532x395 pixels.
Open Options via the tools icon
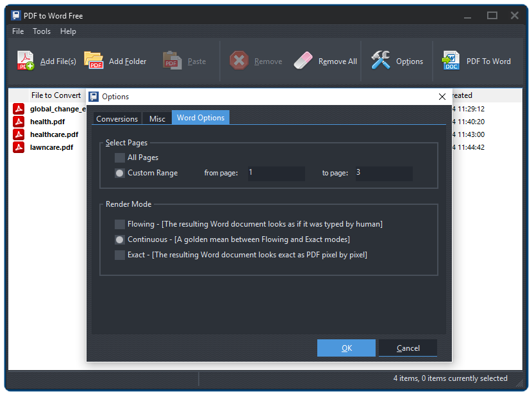click(x=380, y=60)
